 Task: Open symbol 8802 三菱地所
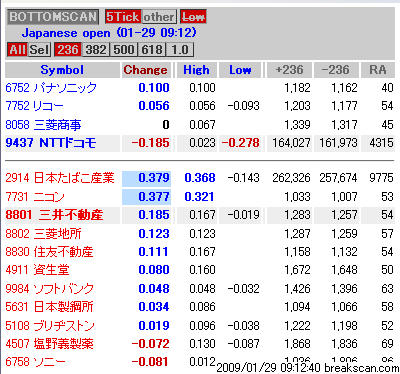click(43, 234)
